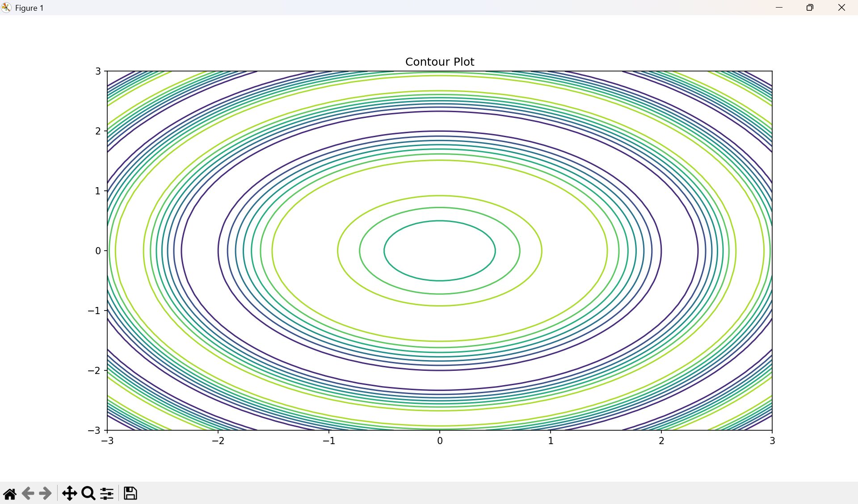This screenshot has height=504, width=858.
Task: Go back to previous view
Action: pyautogui.click(x=28, y=494)
